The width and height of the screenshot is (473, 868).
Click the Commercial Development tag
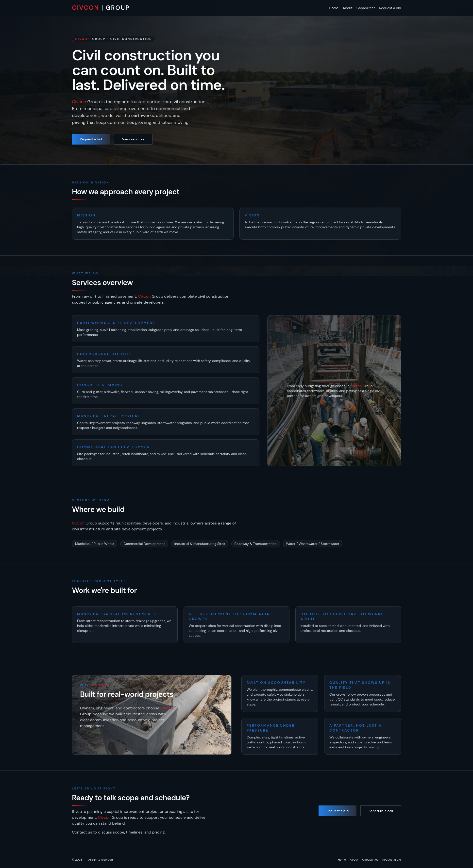144,543
